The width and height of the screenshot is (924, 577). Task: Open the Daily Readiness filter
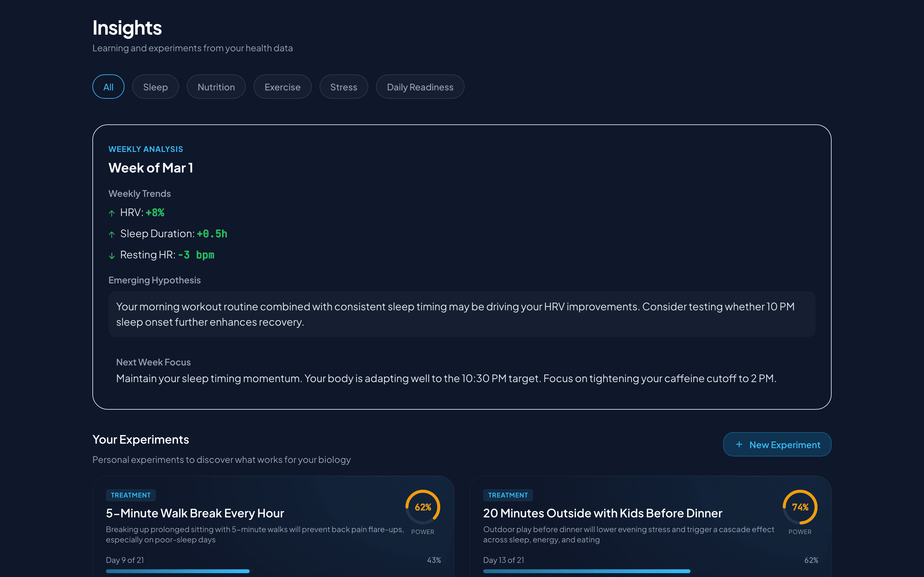(x=420, y=87)
